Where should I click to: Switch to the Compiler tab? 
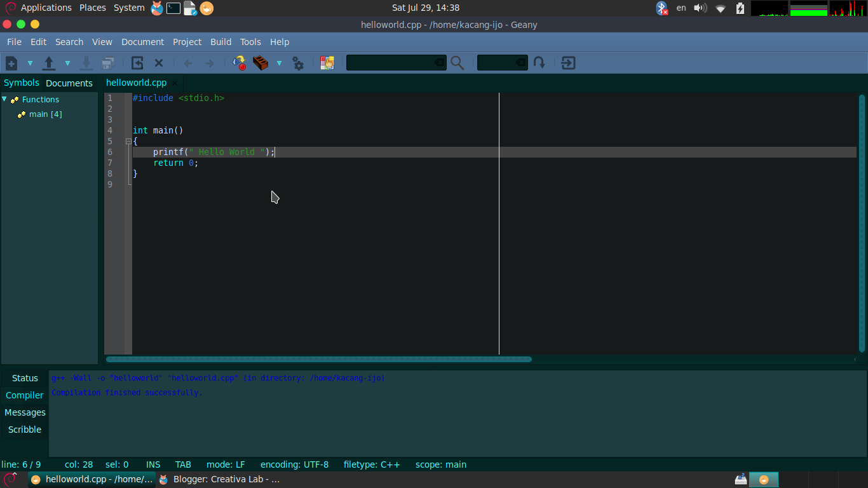pos(24,395)
